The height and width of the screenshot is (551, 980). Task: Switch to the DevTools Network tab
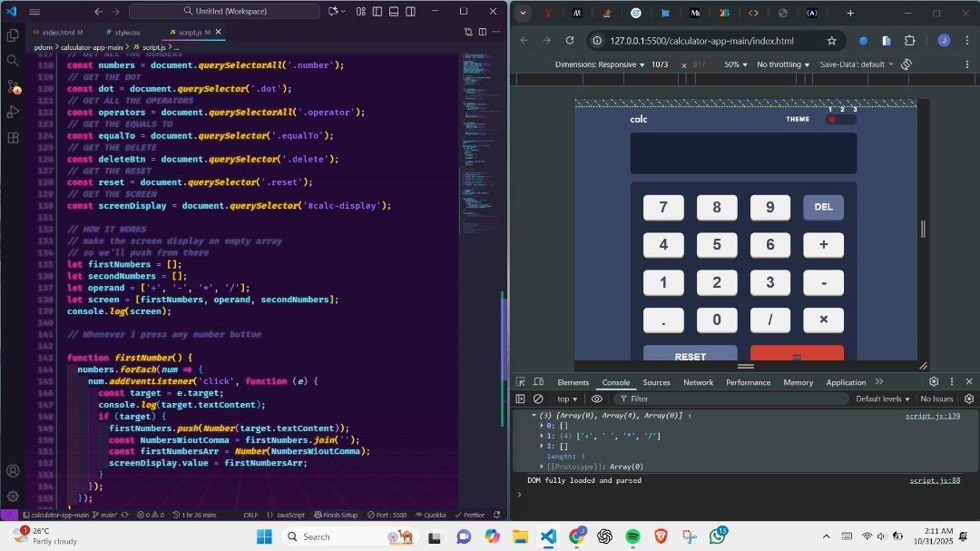tap(698, 382)
